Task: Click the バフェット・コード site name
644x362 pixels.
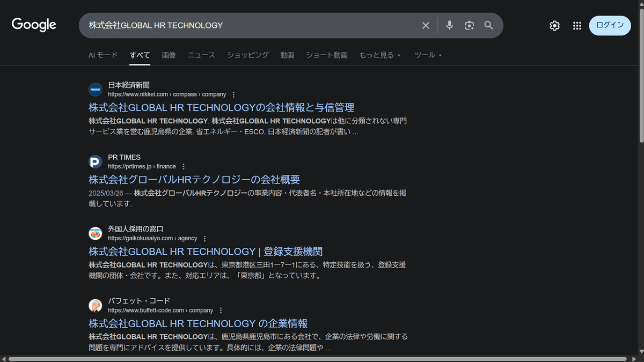Action: pyautogui.click(x=139, y=300)
